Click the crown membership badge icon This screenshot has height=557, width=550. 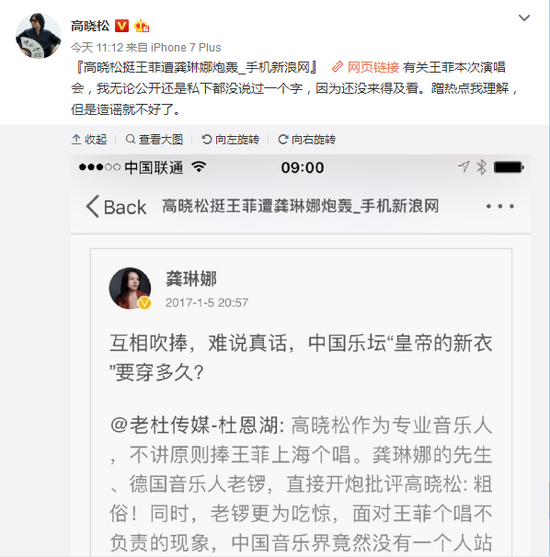[141, 26]
